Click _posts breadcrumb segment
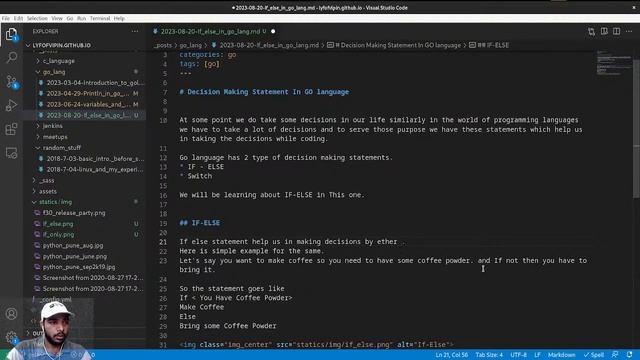The height and width of the screenshot is (360, 640). click(x=162, y=45)
